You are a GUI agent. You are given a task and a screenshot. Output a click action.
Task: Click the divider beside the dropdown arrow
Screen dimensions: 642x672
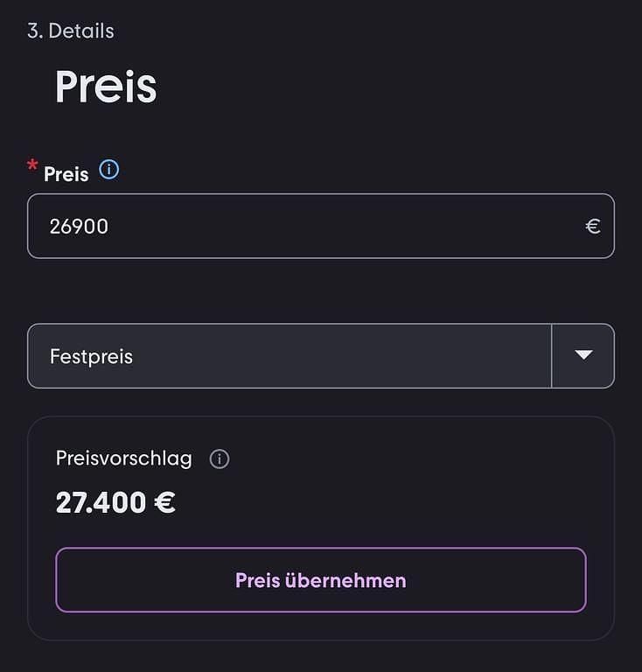(x=552, y=356)
